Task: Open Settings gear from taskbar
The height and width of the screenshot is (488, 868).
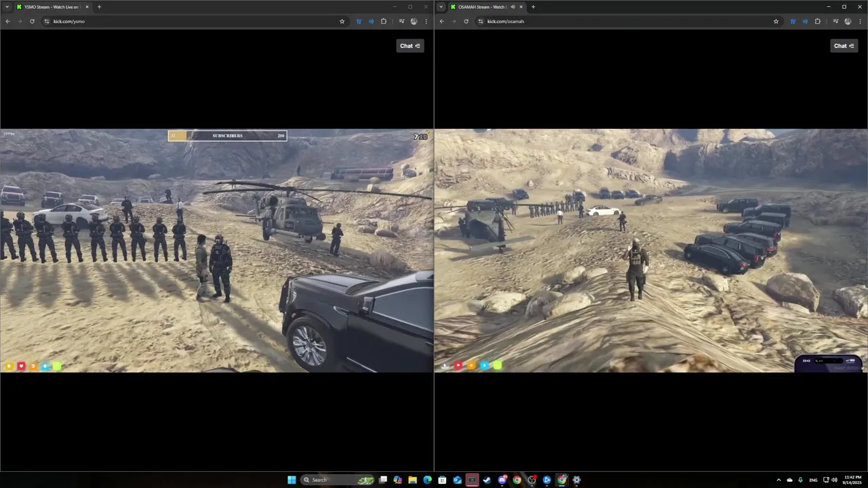Action: point(576,480)
